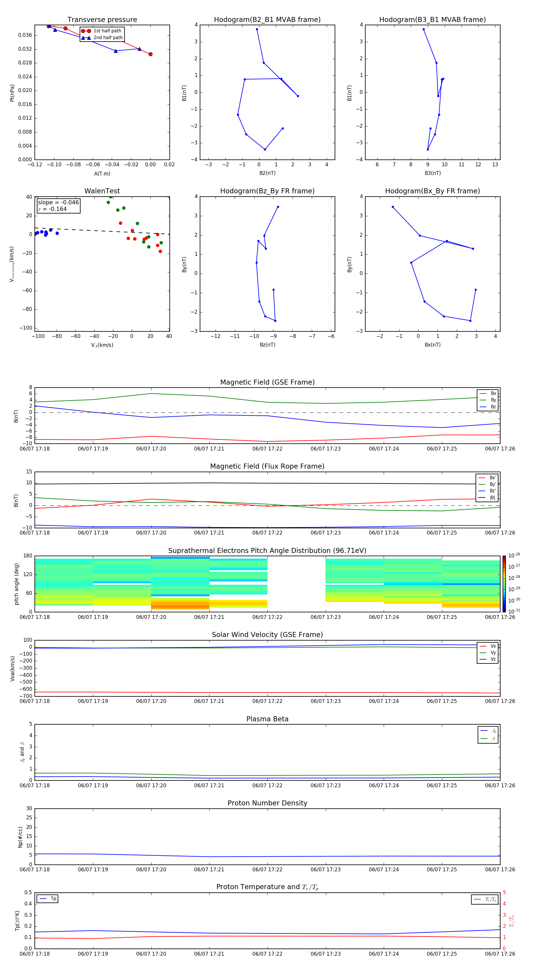Select the Bz' entry in Flux Rope legend
This screenshot has height=980, width=535.
(487, 491)
